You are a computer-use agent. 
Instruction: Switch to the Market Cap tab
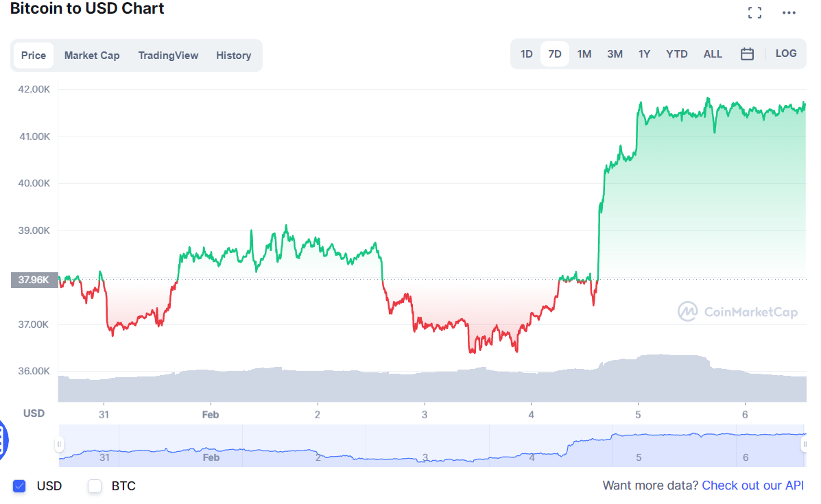(x=92, y=55)
